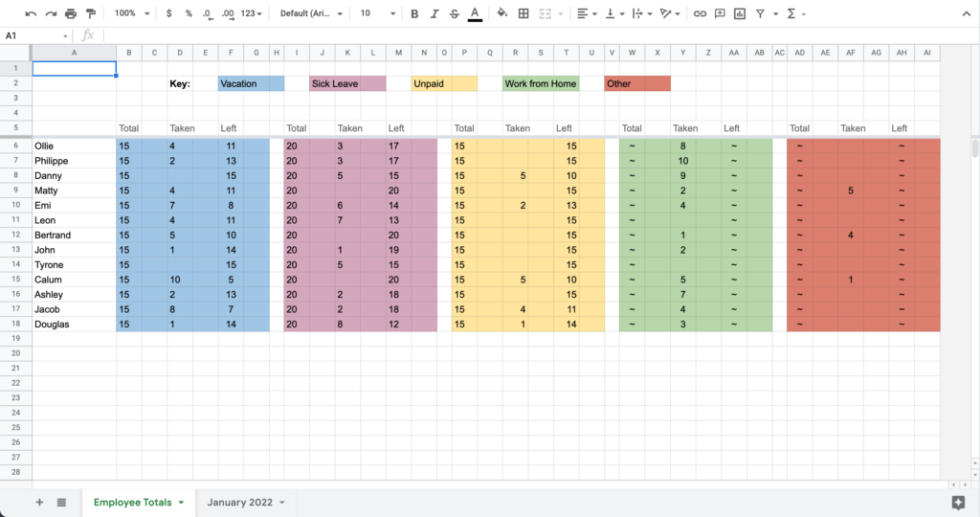
Task: Click the Print icon
Action: (71, 14)
